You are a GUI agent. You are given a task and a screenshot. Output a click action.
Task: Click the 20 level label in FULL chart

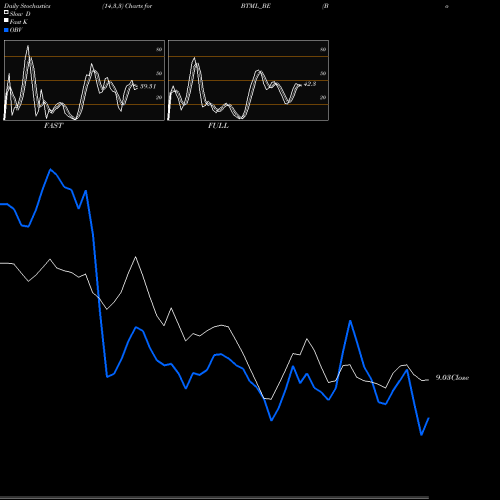(x=323, y=97)
